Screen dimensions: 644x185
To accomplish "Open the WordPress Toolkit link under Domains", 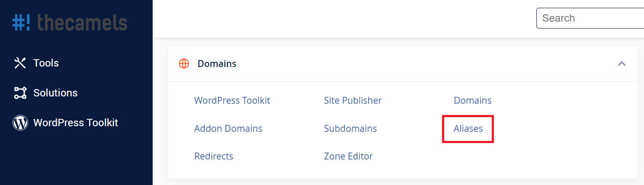I will [232, 101].
